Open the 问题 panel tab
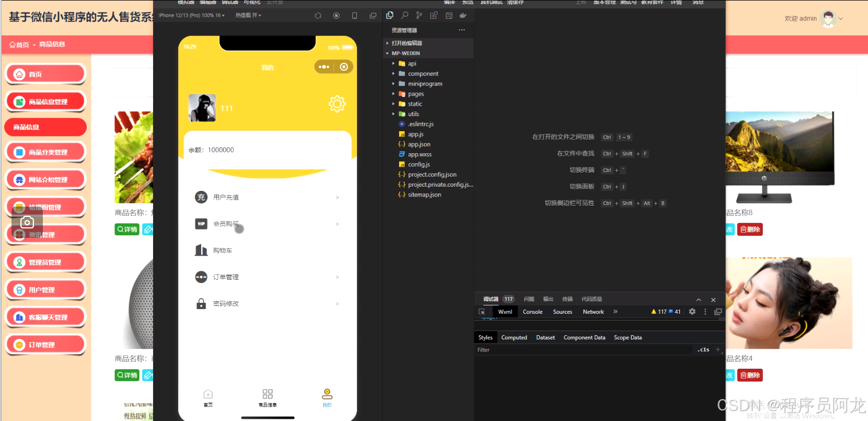The height and width of the screenshot is (421, 868). click(529, 299)
